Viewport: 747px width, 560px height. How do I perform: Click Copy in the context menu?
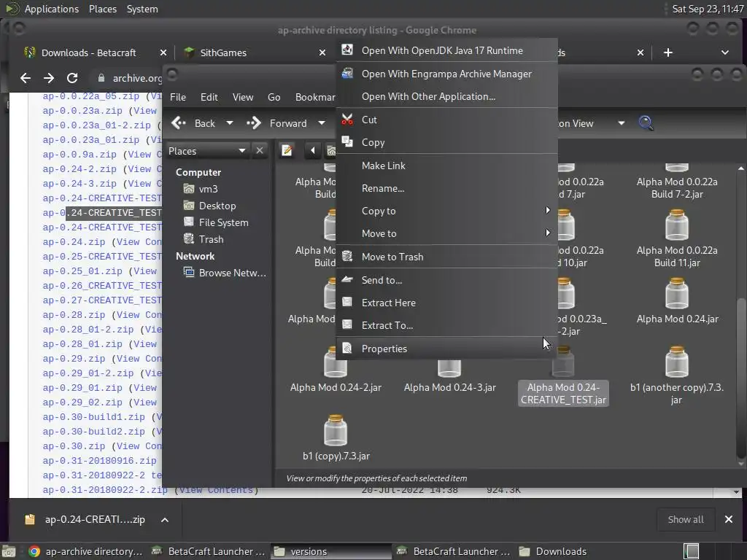[446, 142]
